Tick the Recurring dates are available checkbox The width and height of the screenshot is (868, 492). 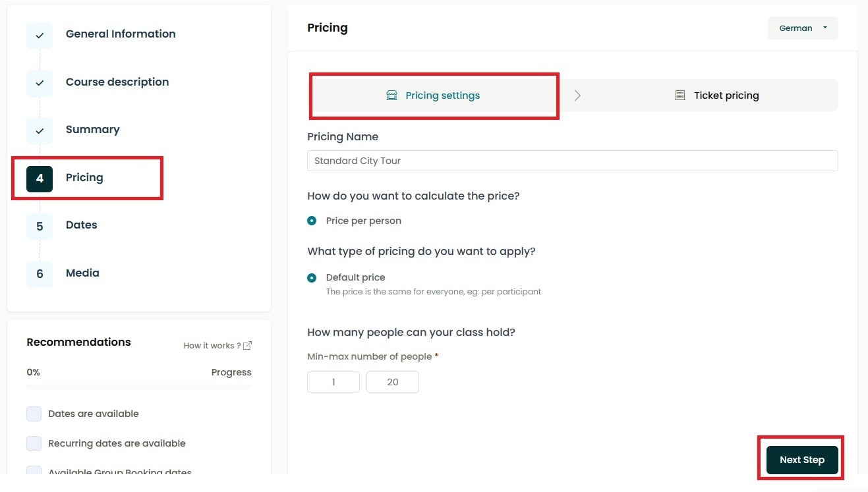pyautogui.click(x=34, y=443)
